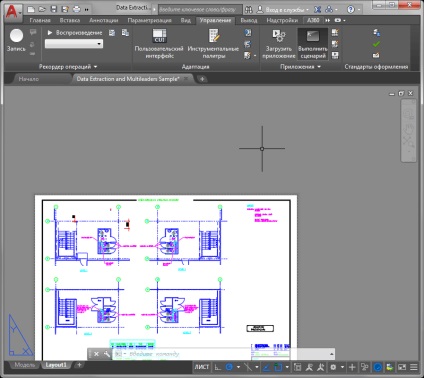Click the New drawing icon in quick access toolbar

[31, 9]
